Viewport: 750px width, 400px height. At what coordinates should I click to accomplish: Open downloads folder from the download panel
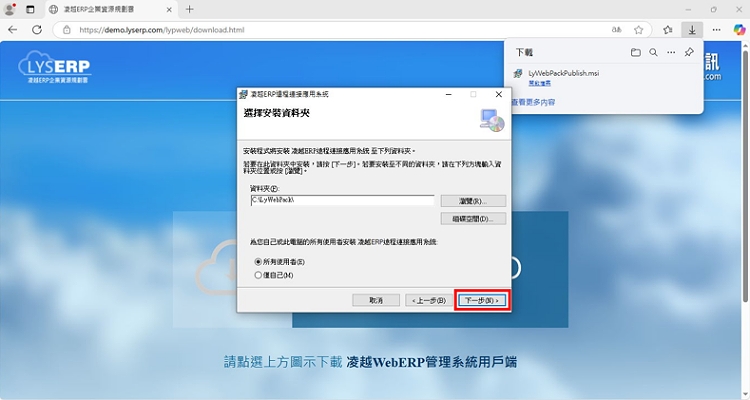coord(636,52)
